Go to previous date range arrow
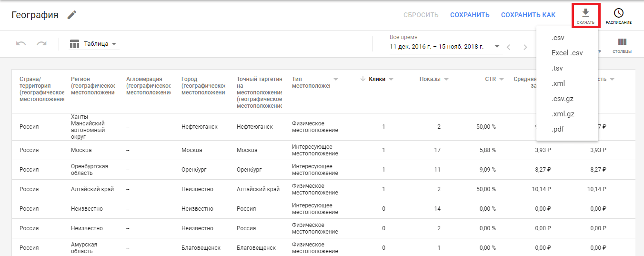The image size is (644, 256). pos(509,47)
